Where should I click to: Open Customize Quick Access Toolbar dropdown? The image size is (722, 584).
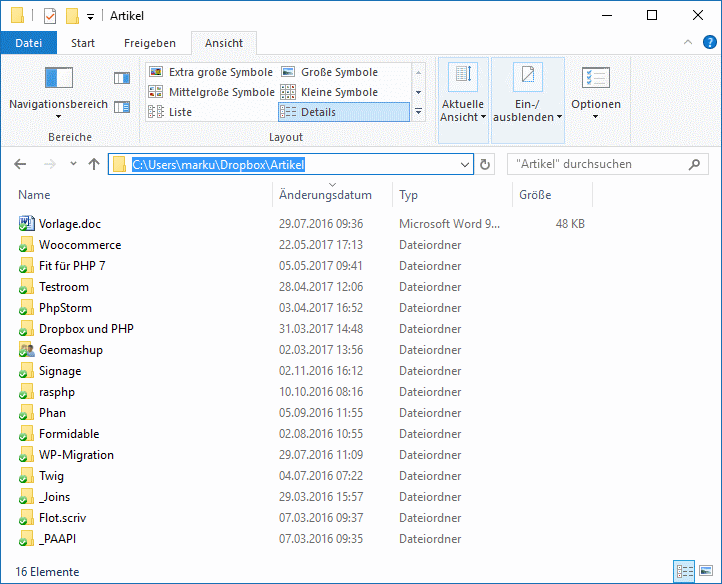(91, 18)
